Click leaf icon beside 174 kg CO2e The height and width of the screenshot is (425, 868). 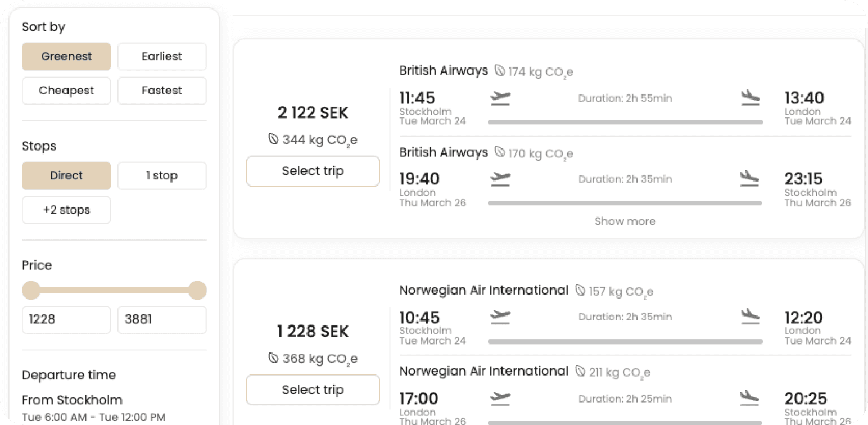tap(499, 71)
